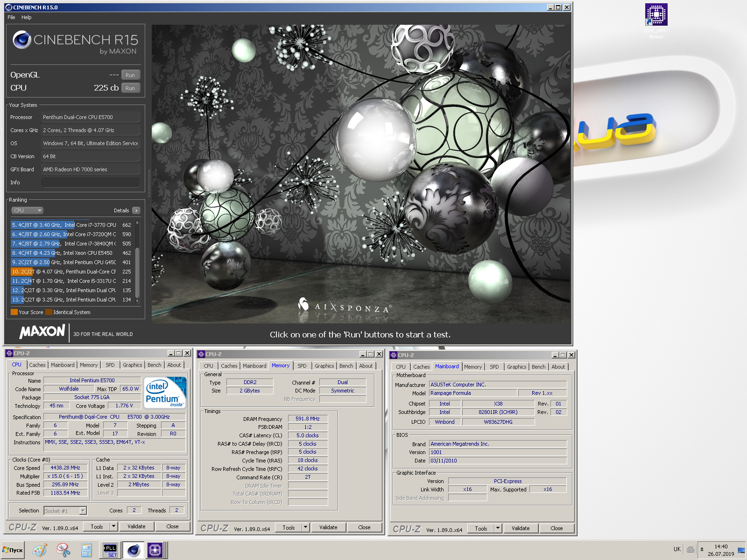Click the MAXON logo in the footer
747x560 pixels.
pyautogui.click(x=42, y=332)
